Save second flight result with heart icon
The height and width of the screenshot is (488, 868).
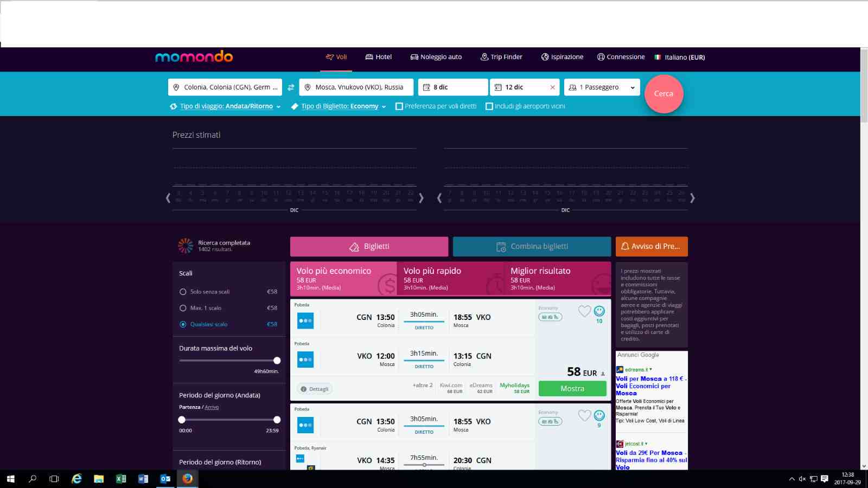tap(584, 415)
